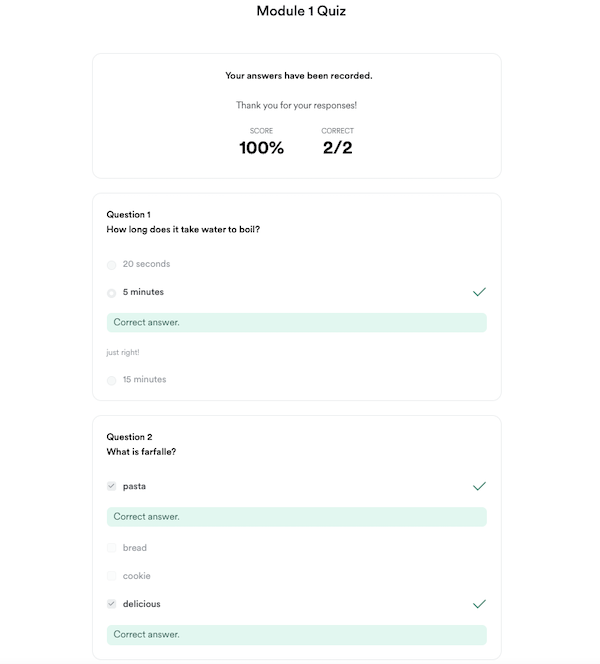The width and height of the screenshot is (600, 664).
Task: Click the green checkmark beside 5 minutes
Action: pos(479,292)
